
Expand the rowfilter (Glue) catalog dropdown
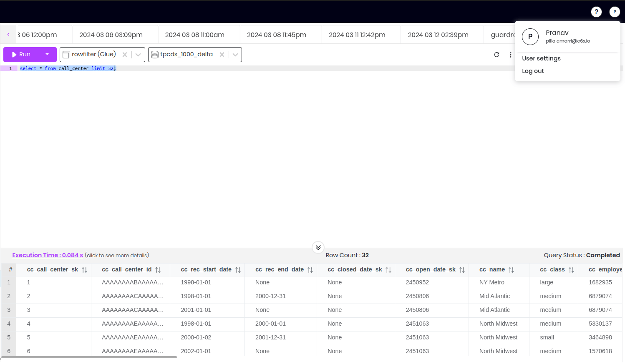tap(138, 55)
